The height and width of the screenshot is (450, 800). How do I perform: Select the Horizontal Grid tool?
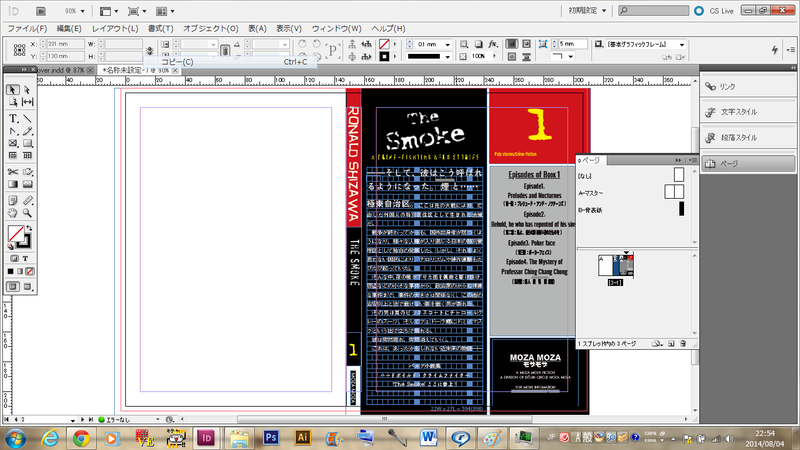click(x=13, y=155)
